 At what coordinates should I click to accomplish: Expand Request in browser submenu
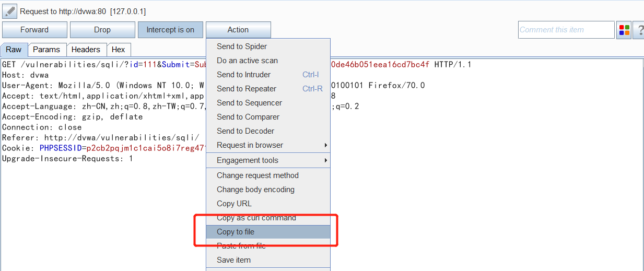click(268, 145)
